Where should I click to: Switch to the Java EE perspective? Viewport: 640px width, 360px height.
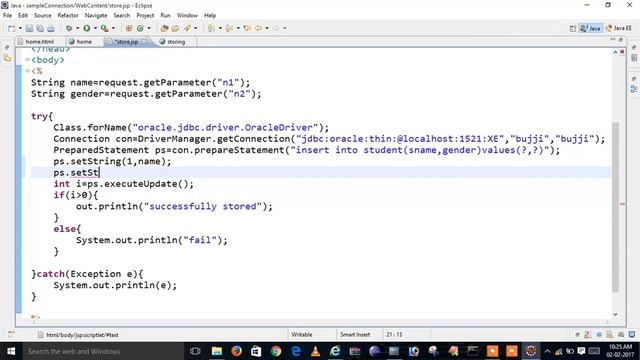pyautogui.click(x=619, y=28)
